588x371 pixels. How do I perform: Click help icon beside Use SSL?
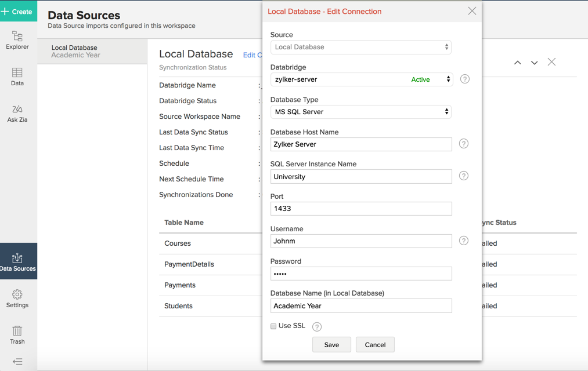click(317, 327)
